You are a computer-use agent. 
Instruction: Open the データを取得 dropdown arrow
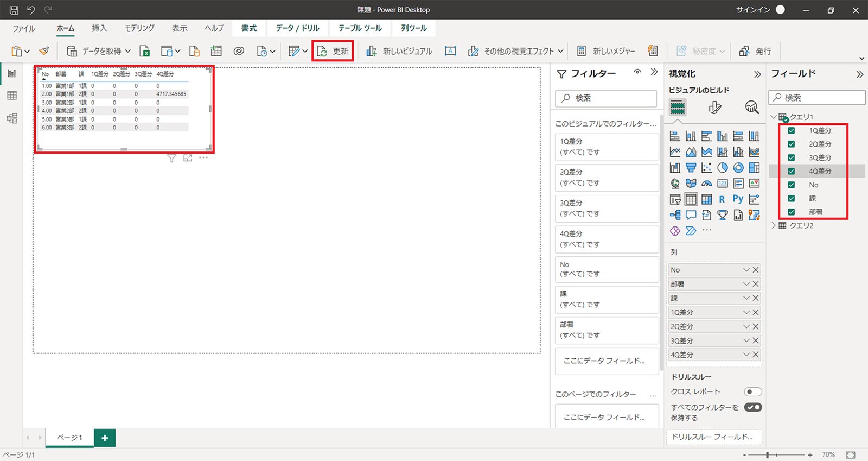coord(128,51)
